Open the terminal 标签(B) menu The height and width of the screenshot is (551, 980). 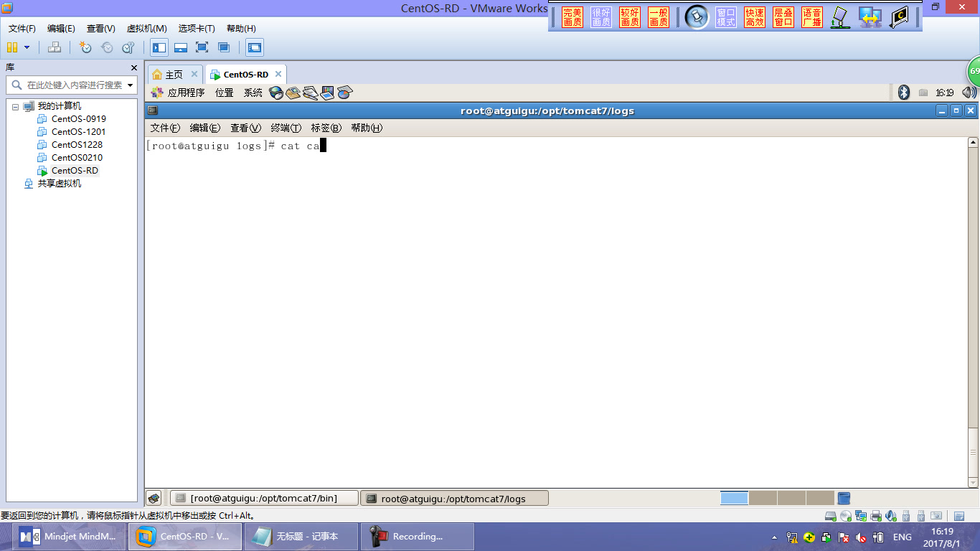point(326,128)
